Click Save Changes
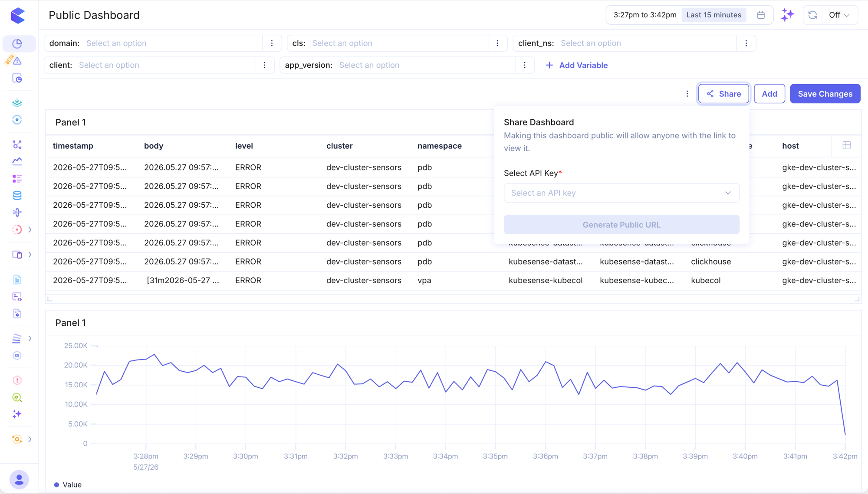The height and width of the screenshot is (494, 868). pyautogui.click(x=825, y=94)
